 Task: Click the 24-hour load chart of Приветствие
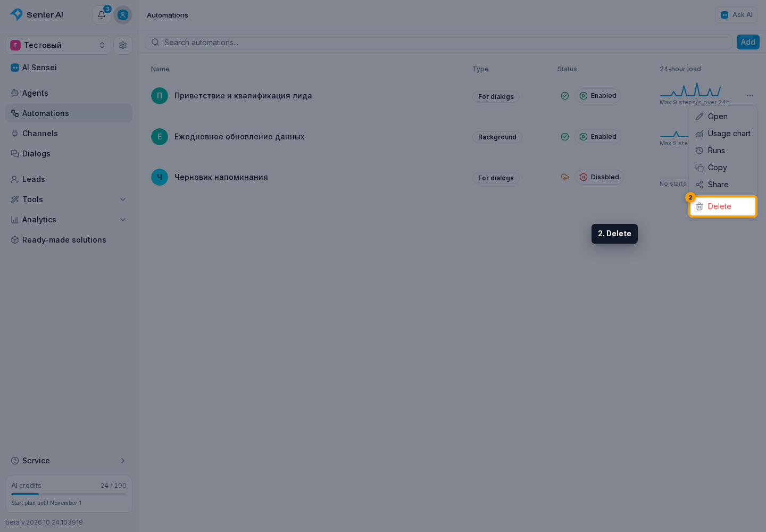pyautogui.click(x=690, y=89)
